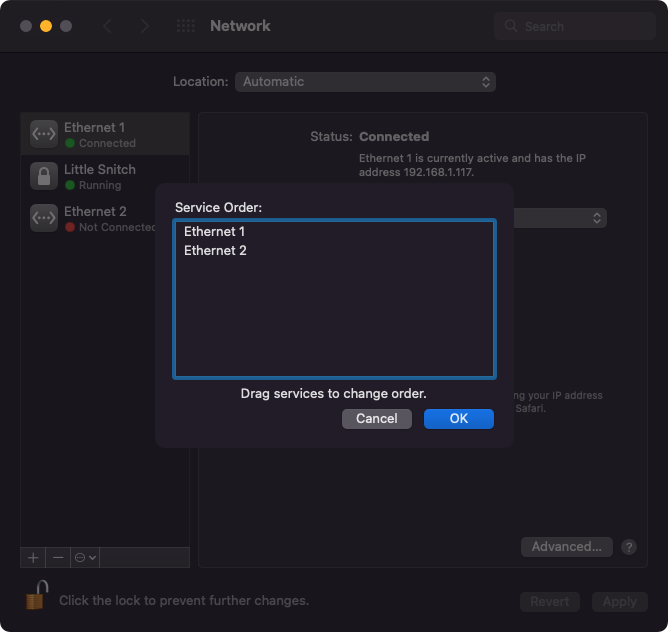Show all preferences grid icon
The image size is (668, 632).
coord(186,26)
